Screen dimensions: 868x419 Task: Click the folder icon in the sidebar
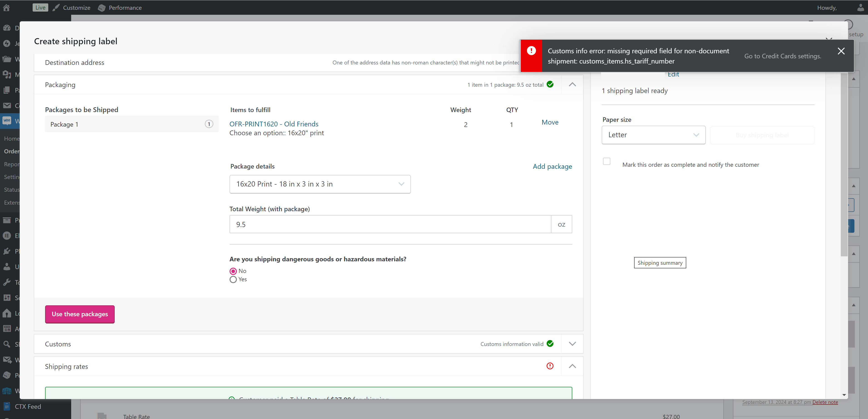click(x=7, y=59)
